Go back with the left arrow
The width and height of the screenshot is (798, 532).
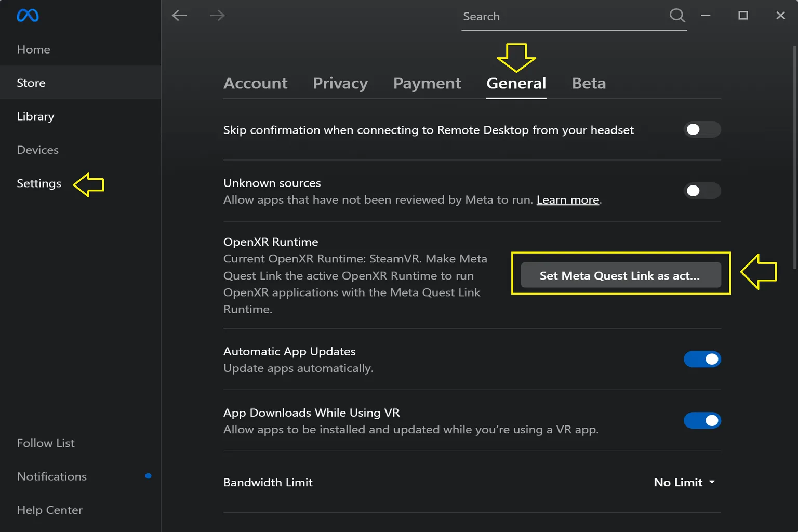[179, 16]
